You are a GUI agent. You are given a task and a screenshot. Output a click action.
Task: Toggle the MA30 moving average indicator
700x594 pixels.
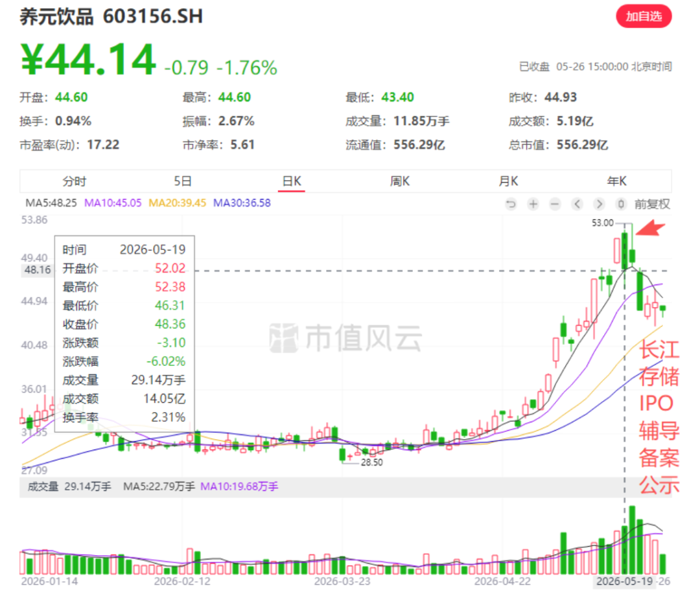(x=242, y=203)
